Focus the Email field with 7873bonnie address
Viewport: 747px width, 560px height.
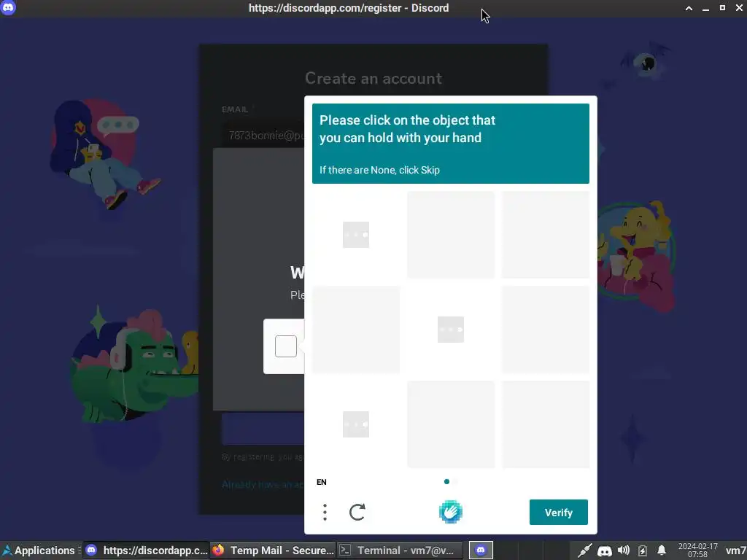pyautogui.click(x=263, y=136)
